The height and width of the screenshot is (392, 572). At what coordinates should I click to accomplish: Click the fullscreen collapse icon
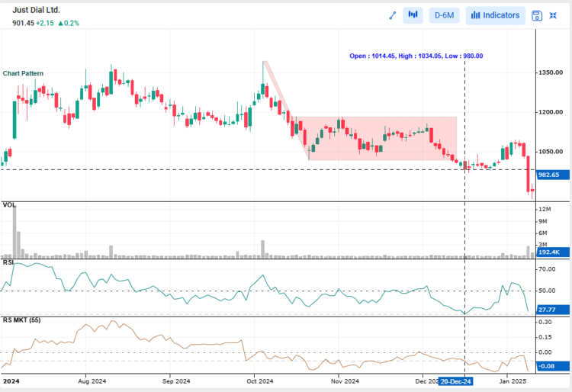coord(555,15)
